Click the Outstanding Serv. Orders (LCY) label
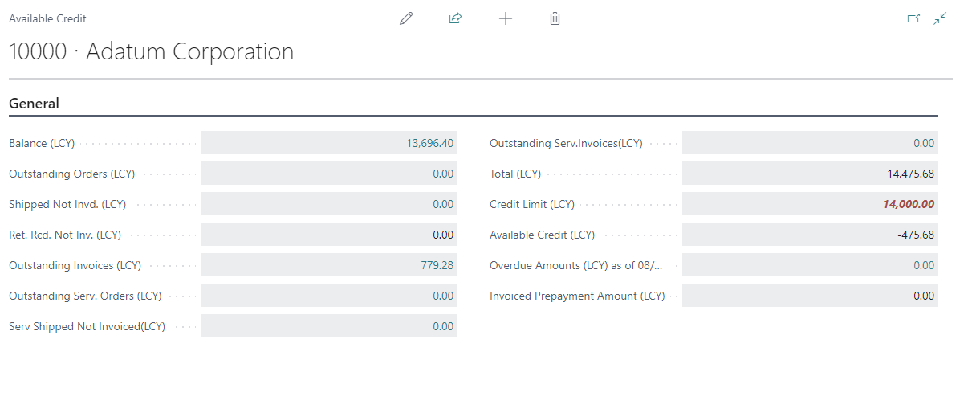Screen dimensions: 980x417 click(85, 296)
